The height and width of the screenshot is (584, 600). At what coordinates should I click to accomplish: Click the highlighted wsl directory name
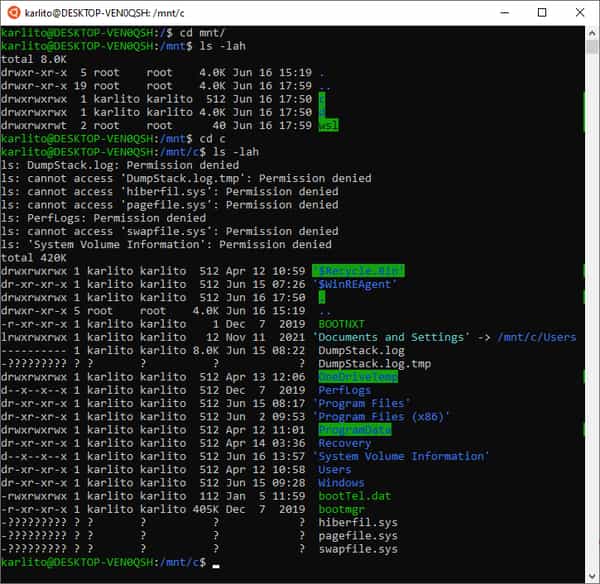328,125
